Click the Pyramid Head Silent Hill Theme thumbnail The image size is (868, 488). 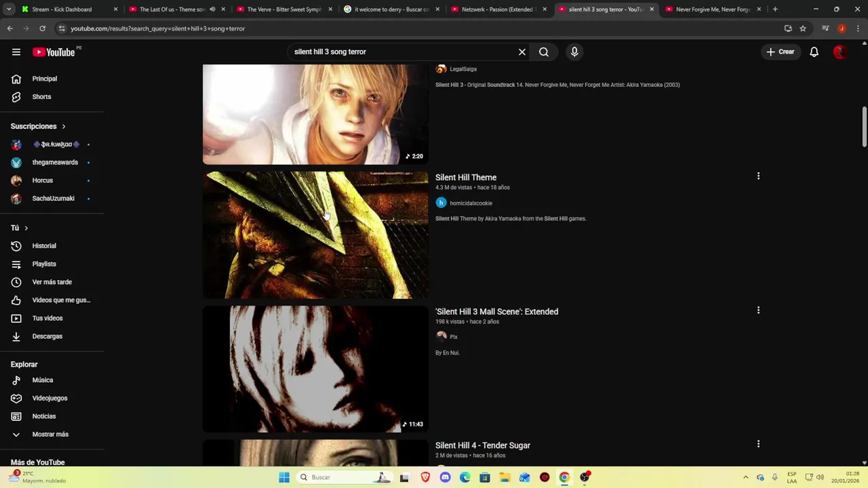(315, 235)
